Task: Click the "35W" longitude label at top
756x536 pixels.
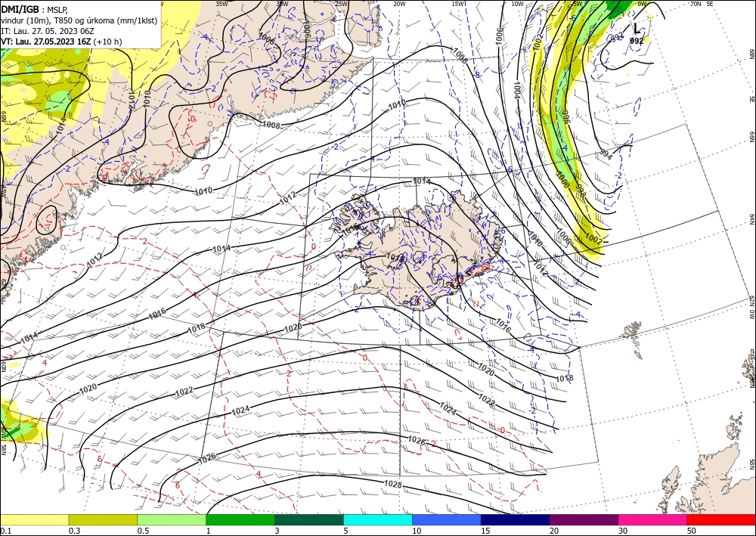Action: pyautogui.click(x=222, y=4)
